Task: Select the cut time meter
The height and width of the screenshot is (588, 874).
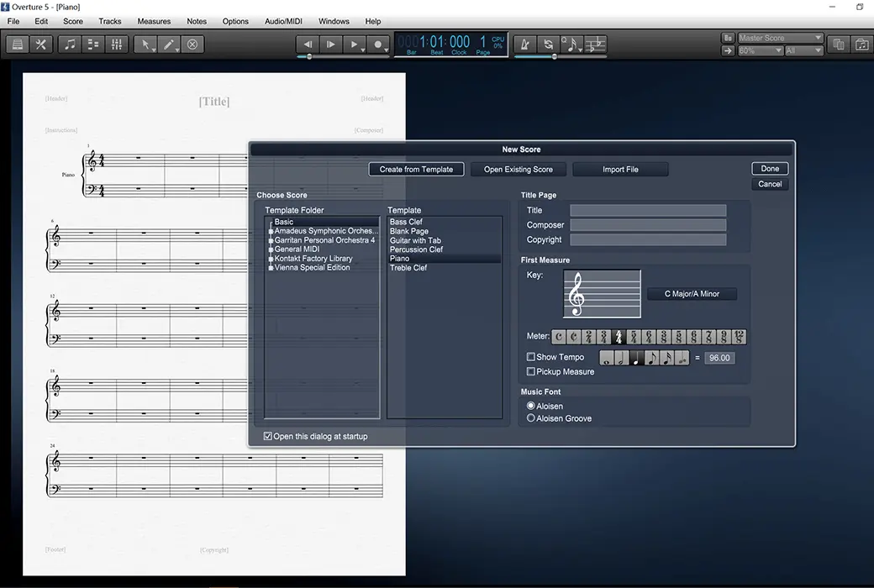Action: [573, 337]
